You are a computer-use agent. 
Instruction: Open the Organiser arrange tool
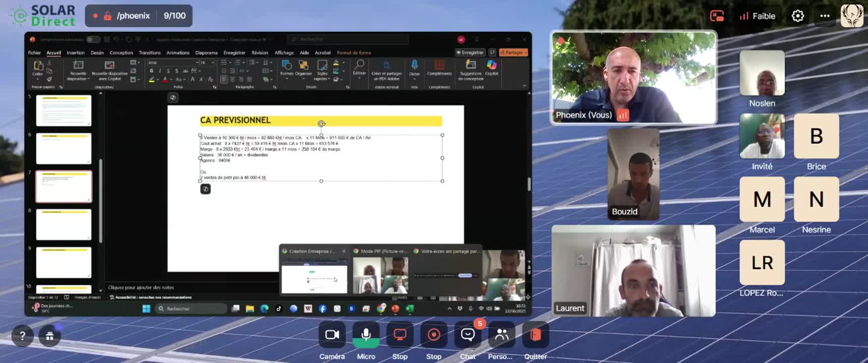[303, 65]
